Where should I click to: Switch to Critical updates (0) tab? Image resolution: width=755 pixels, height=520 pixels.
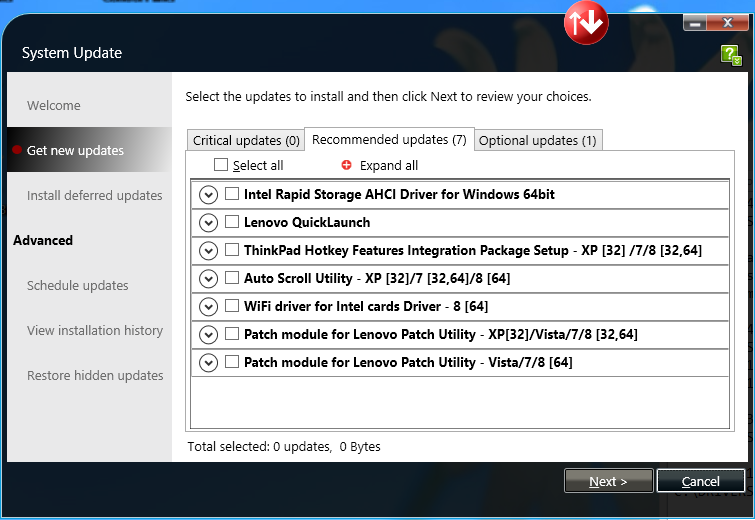(246, 140)
